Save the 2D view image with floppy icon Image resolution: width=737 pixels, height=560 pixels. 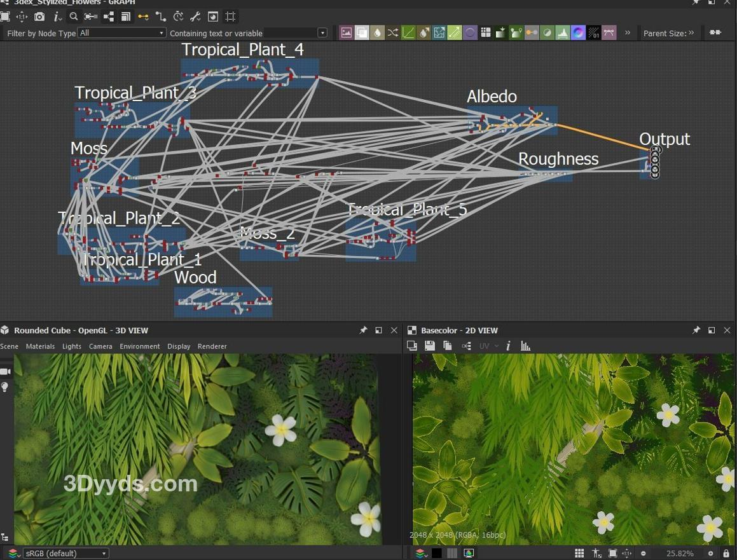430,346
